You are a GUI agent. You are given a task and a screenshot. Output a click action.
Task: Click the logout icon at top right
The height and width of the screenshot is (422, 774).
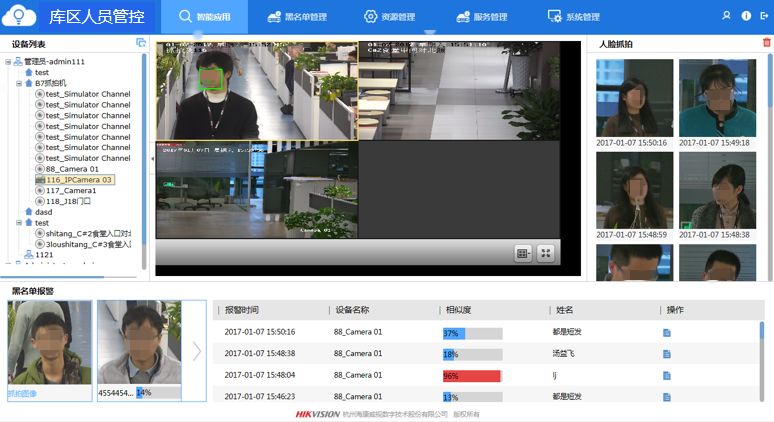(764, 16)
